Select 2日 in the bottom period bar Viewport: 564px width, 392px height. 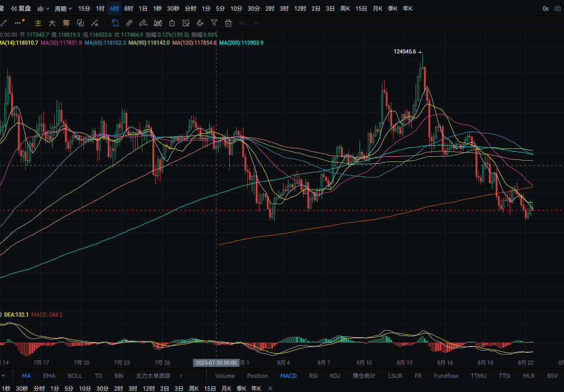(164, 388)
